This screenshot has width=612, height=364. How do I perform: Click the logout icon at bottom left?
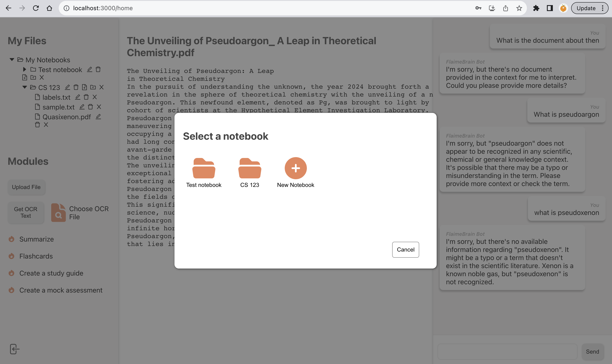[x=14, y=349]
